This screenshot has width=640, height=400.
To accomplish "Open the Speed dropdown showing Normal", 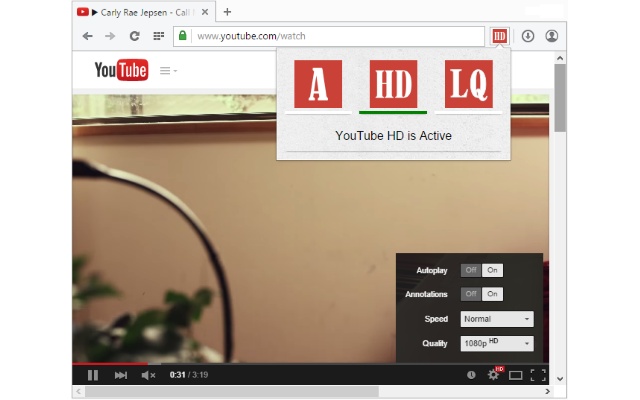I will (x=497, y=319).
